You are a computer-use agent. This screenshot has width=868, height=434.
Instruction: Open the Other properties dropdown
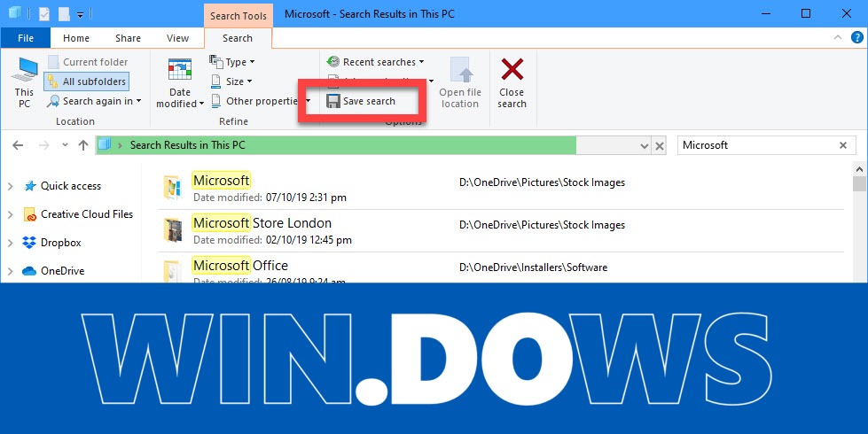click(x=260, y=101)
